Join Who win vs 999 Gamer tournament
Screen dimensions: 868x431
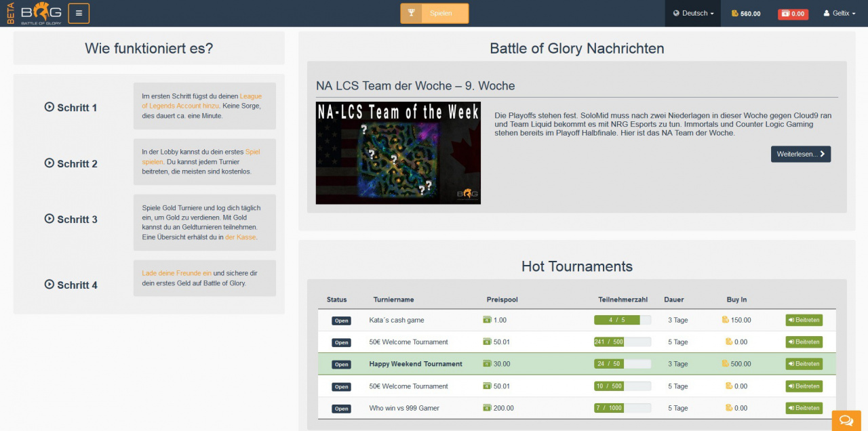pyautogui.click(x=804, y=408)
